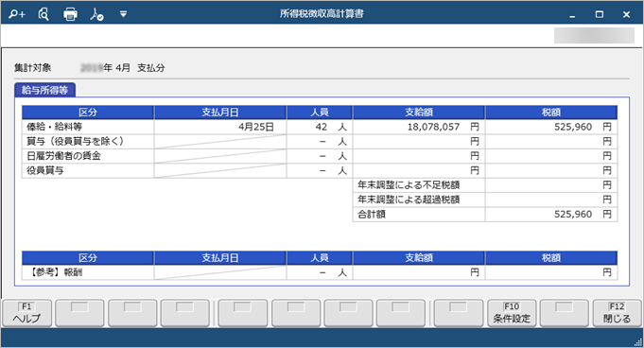
Task: Maximize the 所得税徴収高計算書 window
Action: (x=600, y=15)
